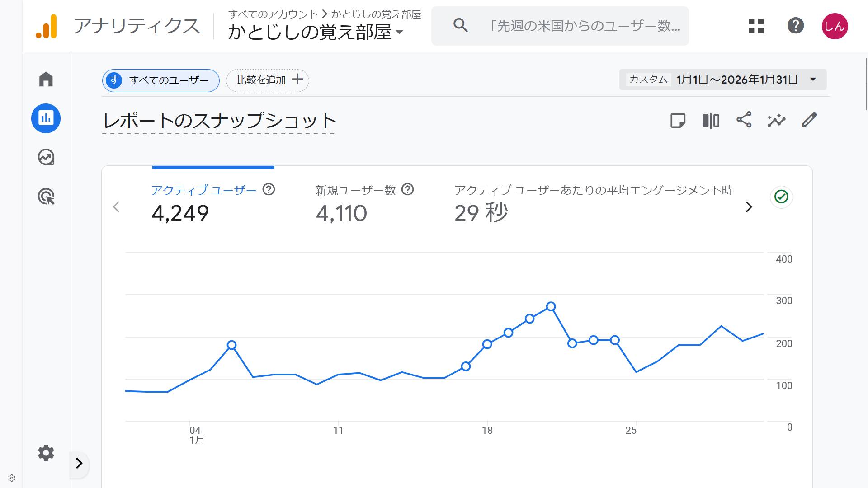Open the Home section in the sidebar
Image resolution: width=868 pixels, height=488 pixels.
[46, 79]
